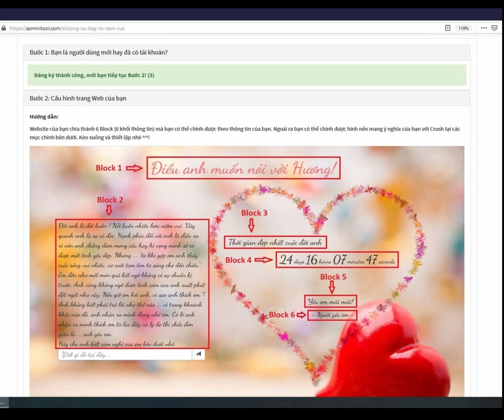Viewport: 504px width, 420px height.
Task: Open the page actions three-dot menu
Action: tap(484, 28)
